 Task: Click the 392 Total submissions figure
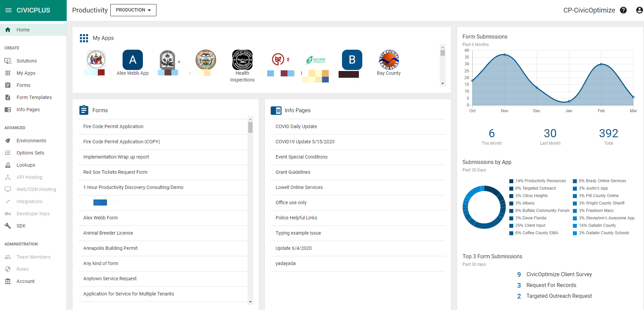click(x=608, y=133)
